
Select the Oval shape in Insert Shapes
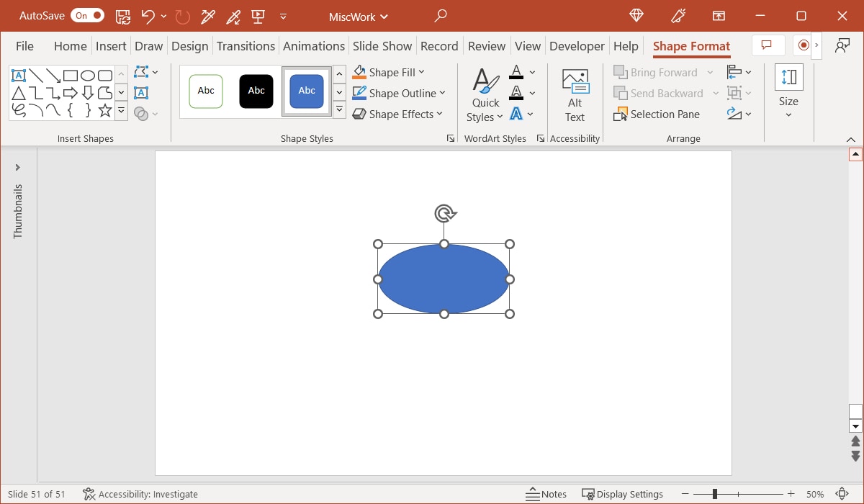88,75
